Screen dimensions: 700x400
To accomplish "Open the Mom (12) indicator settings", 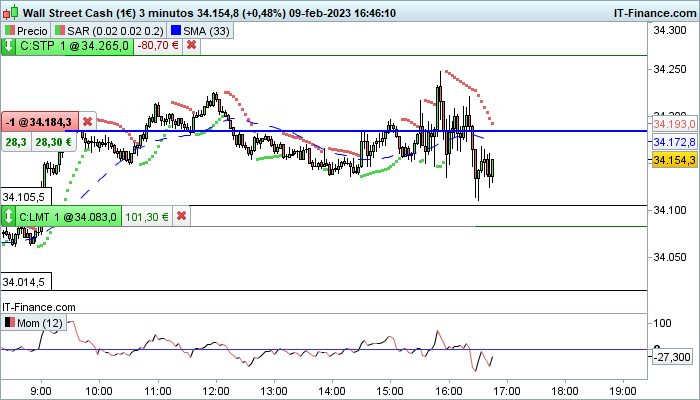I will pyautogui.click(x=34, y=323).
